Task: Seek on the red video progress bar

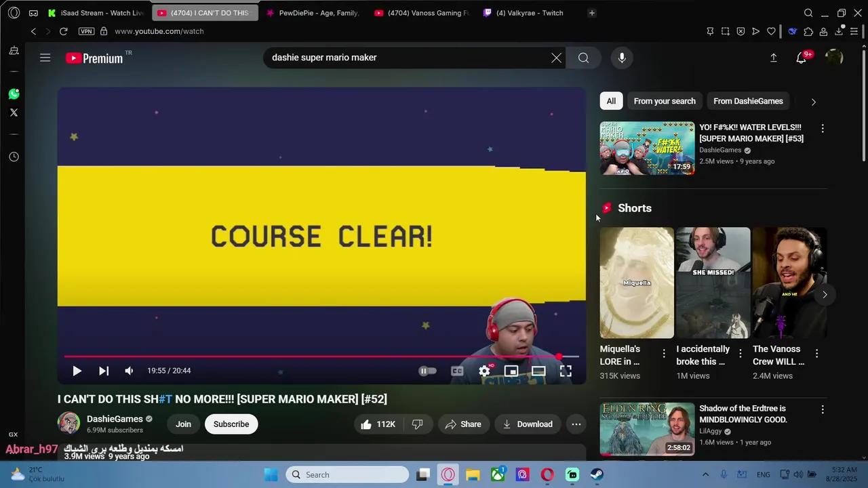Action: [x=321, y=356]
